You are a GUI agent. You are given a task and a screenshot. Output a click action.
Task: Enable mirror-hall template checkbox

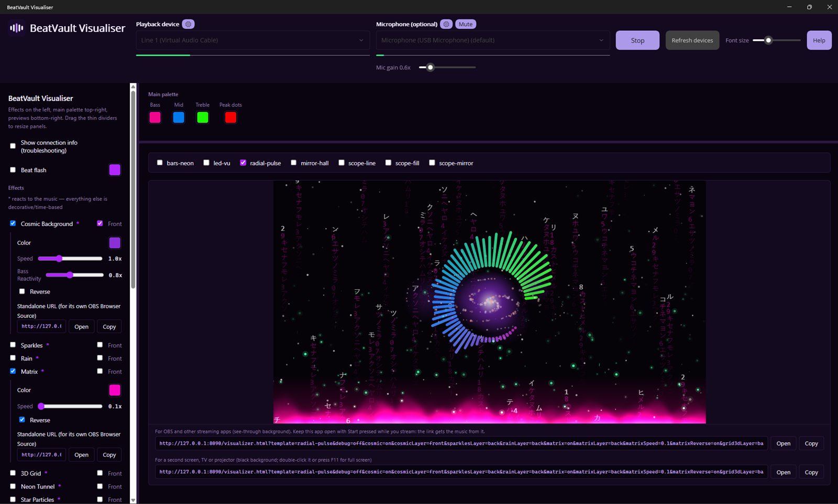tap(294, 163)
